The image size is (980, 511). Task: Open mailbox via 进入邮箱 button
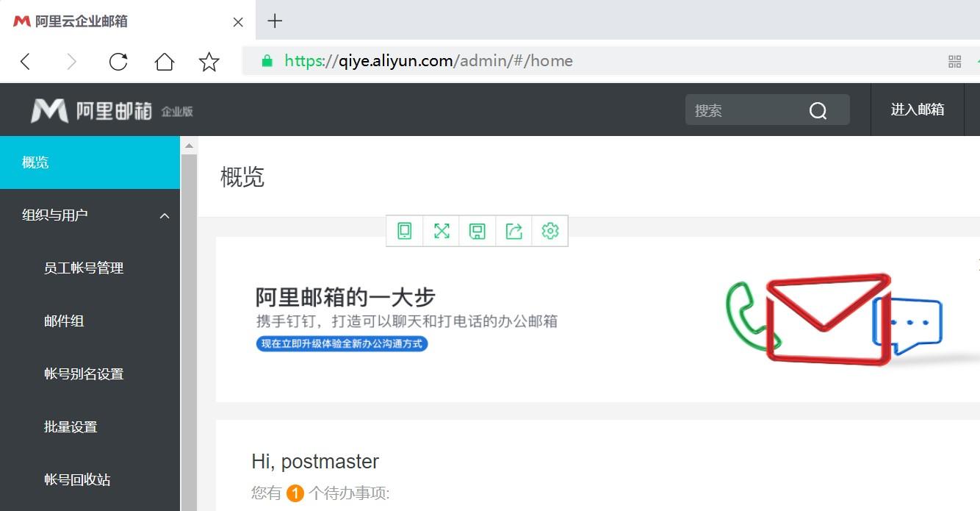click(x=918, y=110)
